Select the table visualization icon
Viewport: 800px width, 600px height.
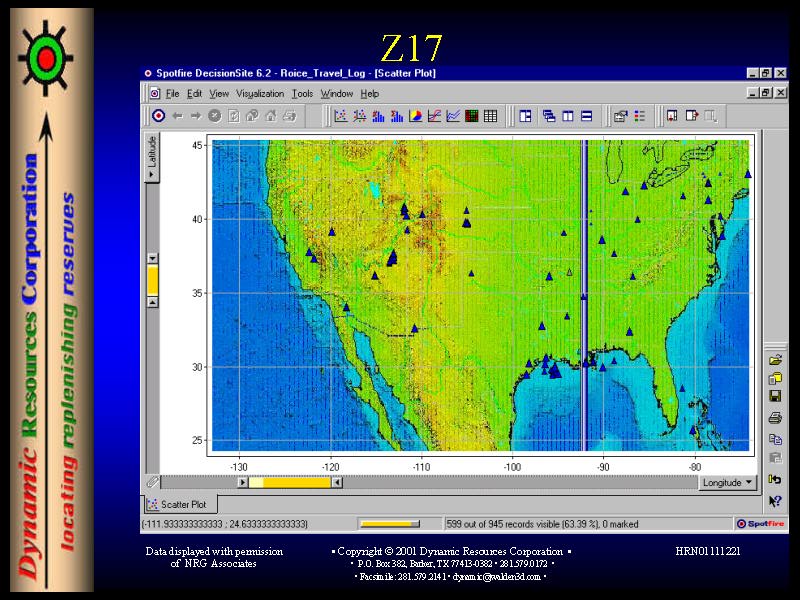pos(490,116)
